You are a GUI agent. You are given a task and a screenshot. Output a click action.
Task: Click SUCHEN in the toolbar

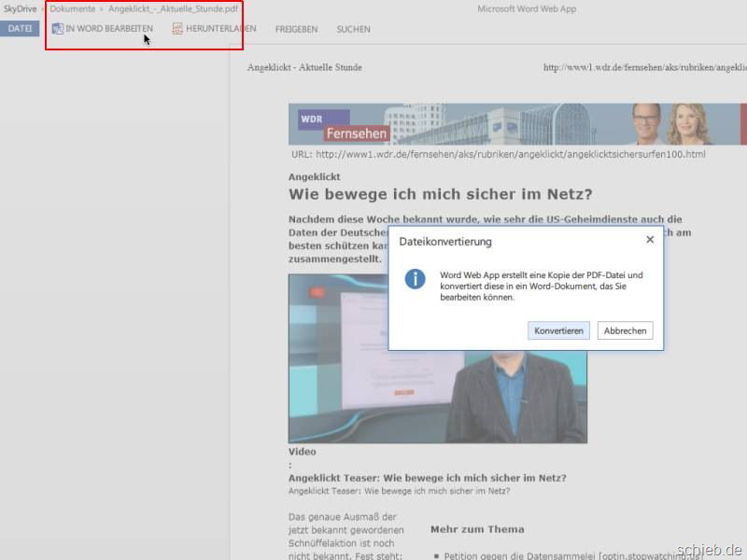[354, 29]
